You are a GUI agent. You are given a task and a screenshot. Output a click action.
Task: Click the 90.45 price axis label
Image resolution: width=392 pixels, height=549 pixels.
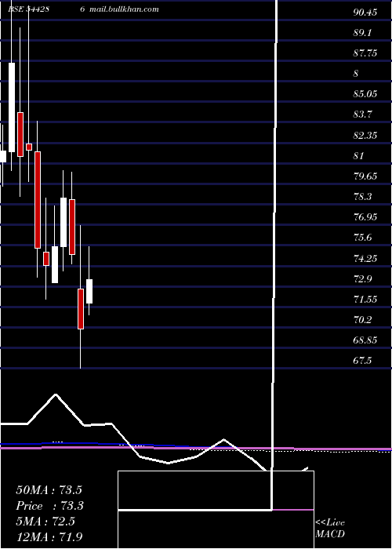pyautogui.click(x=365, y=13)
